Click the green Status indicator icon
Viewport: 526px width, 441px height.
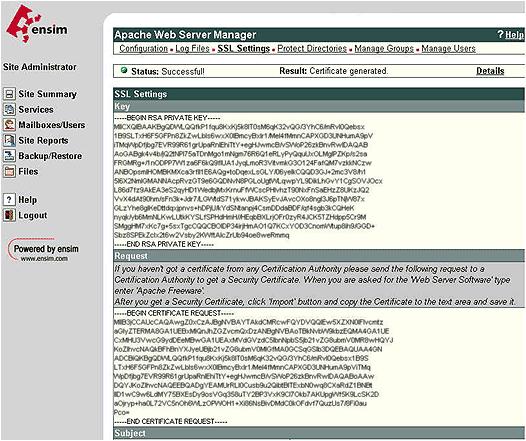coord(124,70)
